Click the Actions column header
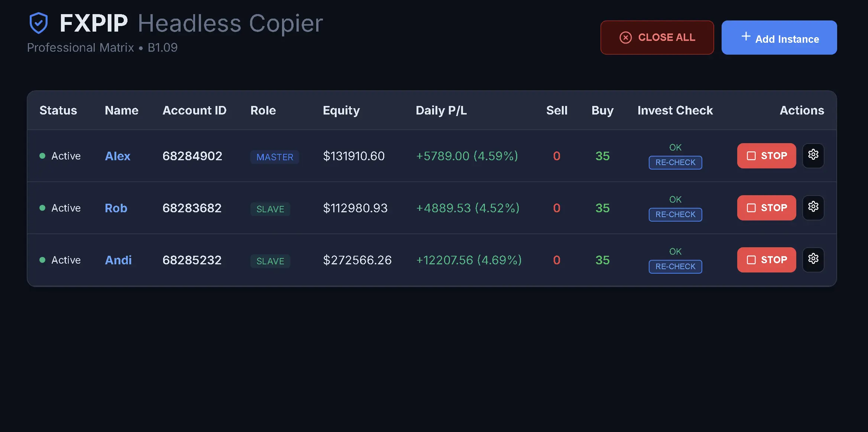The height and width of the screenshot is (432, 868). [x=802, y=110]
